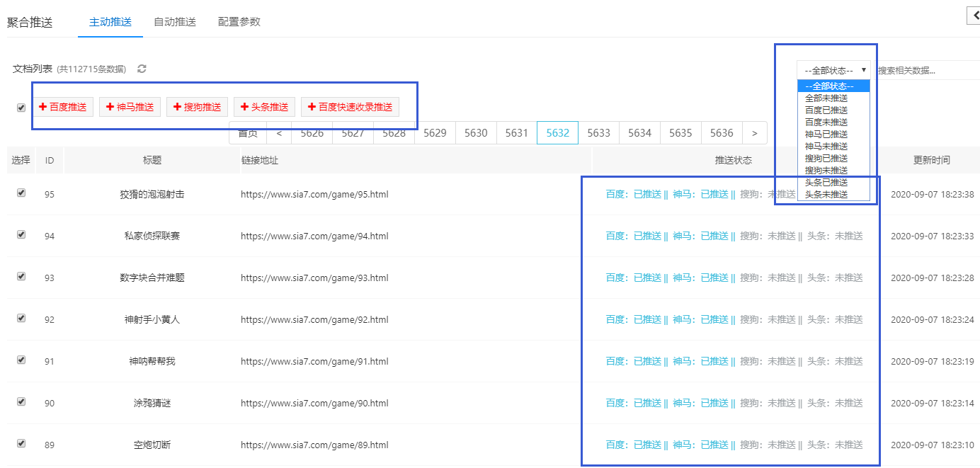Choose 百度未推送 in the status list
980x468 pixels.
[833, 122]
